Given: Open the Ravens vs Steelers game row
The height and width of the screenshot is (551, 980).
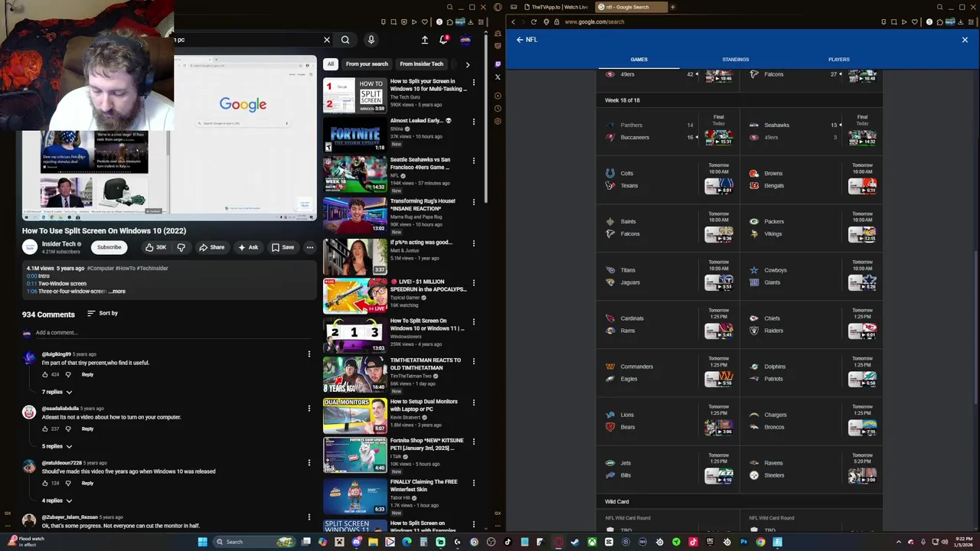Looking at the screenshot, I should click(813, 469).
